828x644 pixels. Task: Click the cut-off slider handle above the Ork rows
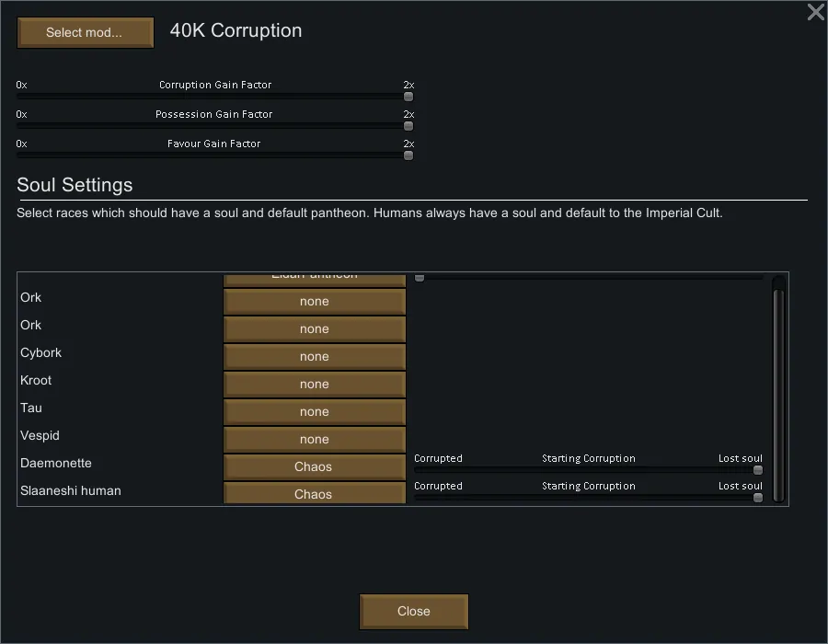point(420,277)
